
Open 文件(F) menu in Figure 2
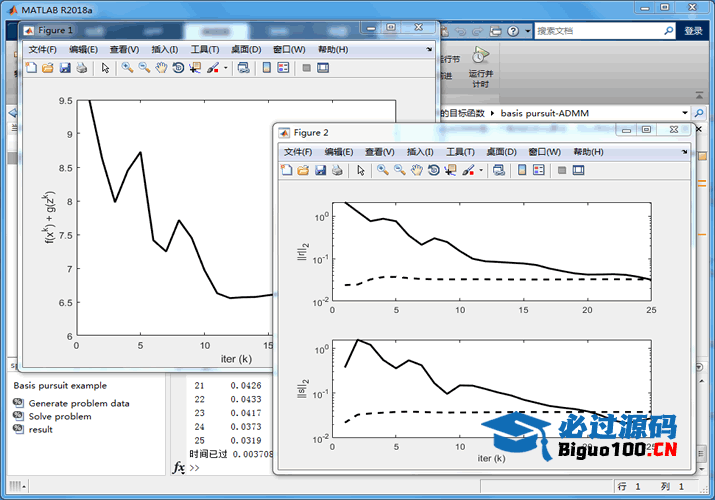(298, 152)
